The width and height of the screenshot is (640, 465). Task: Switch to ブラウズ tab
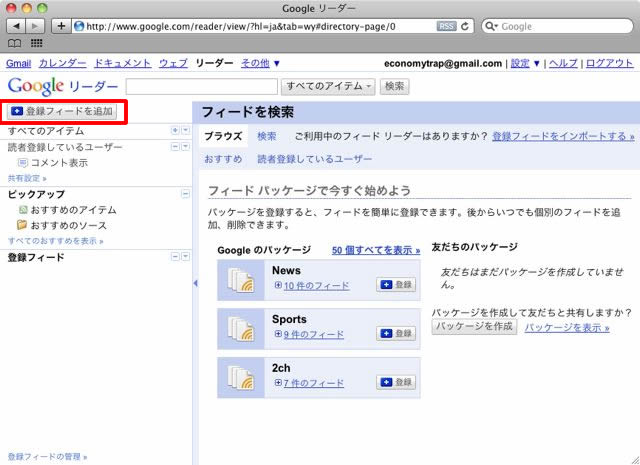click(x=223, y=136)
